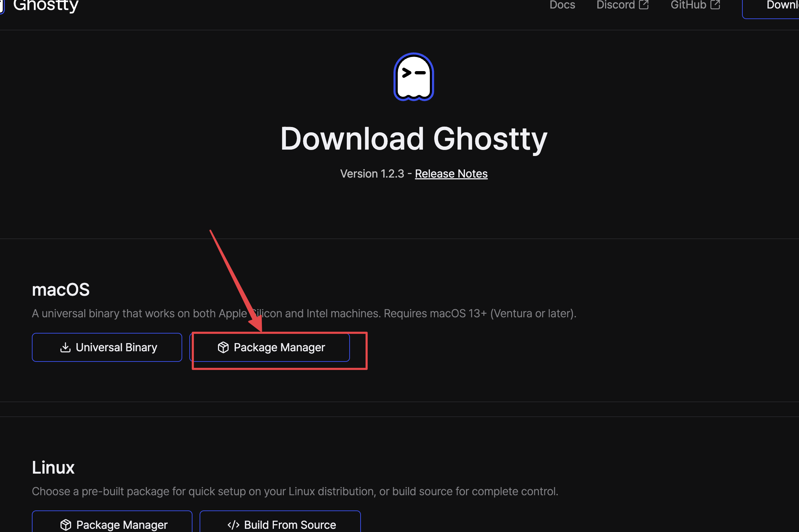
Task: Open the Discord navigation link
Action: (x=615, y=5)
